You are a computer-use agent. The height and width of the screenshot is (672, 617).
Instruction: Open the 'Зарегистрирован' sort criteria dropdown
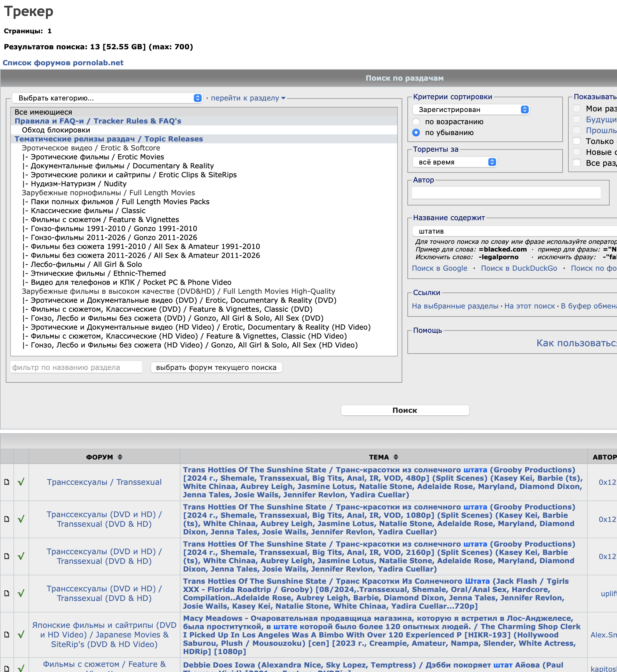pyautogui.click(x=471, y=109)
